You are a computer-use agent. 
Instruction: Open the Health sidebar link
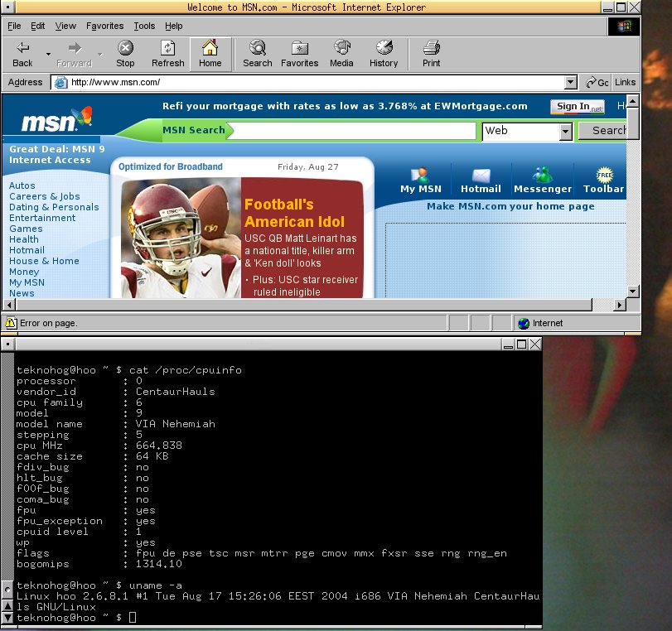click(x=24, y=239)
